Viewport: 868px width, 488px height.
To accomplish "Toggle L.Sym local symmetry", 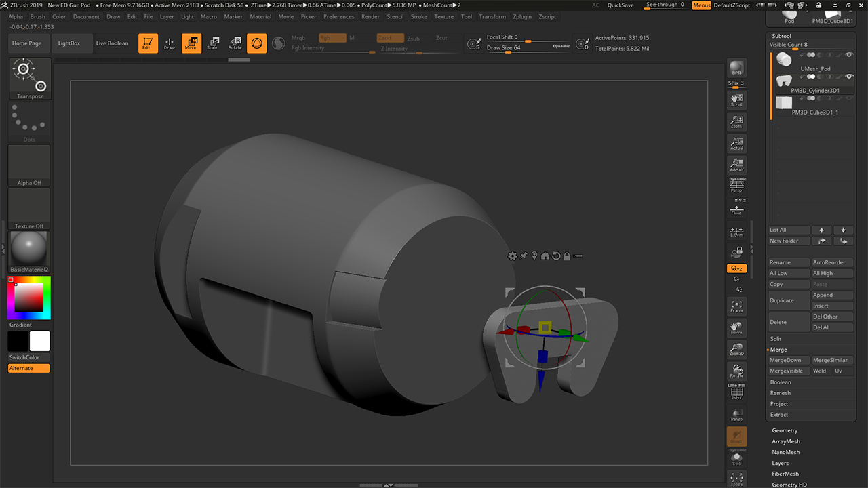I will click(736, 231).
